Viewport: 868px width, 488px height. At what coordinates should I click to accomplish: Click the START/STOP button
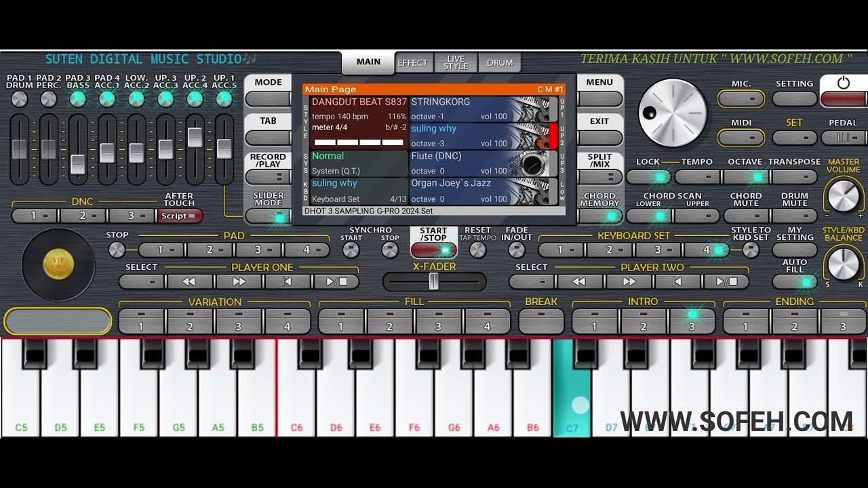click(x=433, y=250)
